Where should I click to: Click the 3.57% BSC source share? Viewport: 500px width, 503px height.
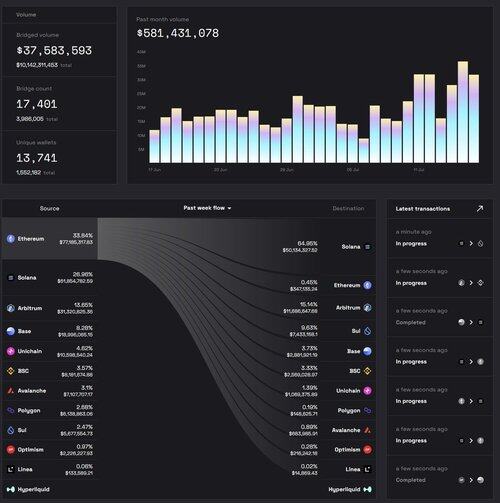click(x=85, y=368)
